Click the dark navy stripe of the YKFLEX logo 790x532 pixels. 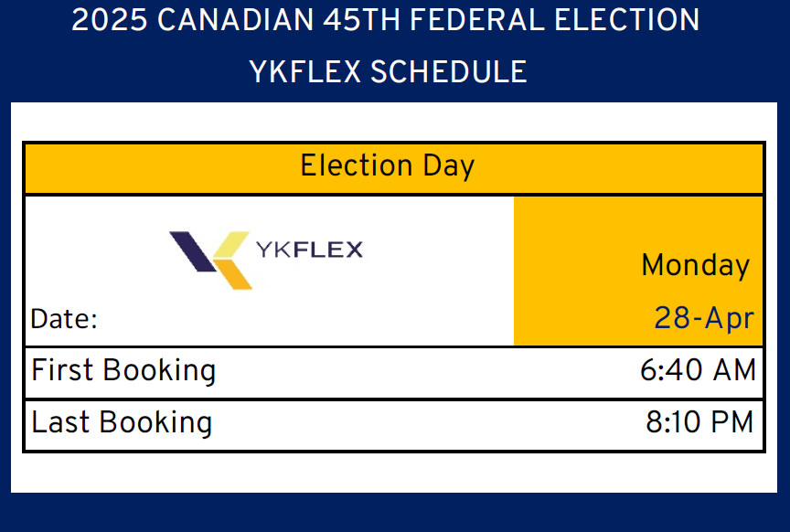(x=192, y=251)
